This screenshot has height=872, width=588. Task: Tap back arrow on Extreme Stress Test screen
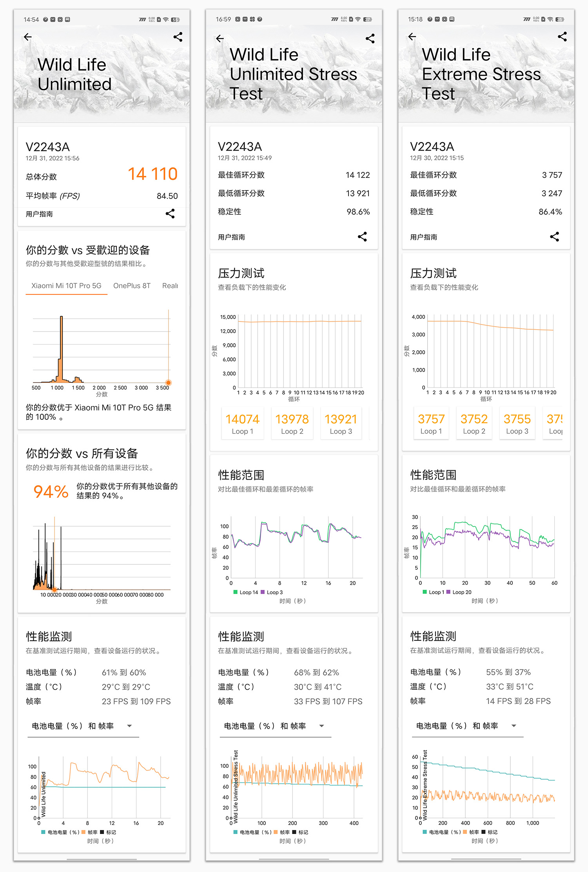[412, 36]
